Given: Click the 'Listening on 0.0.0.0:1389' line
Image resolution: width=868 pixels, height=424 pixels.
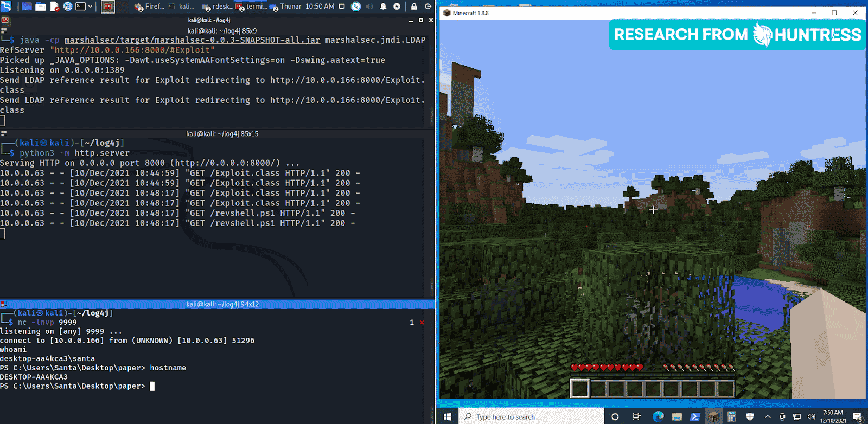Looking at the screenshot, I should pyautogui.click(x=62, y=70).
